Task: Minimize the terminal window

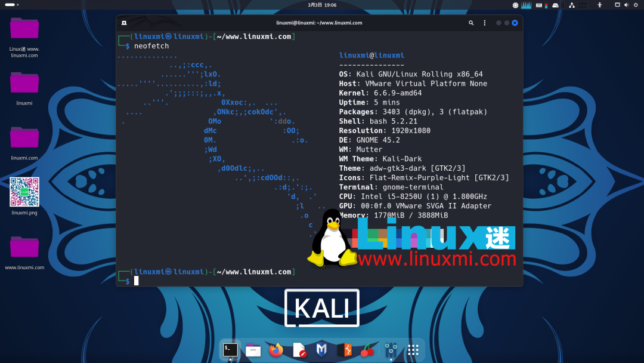Action: (499, 23)
